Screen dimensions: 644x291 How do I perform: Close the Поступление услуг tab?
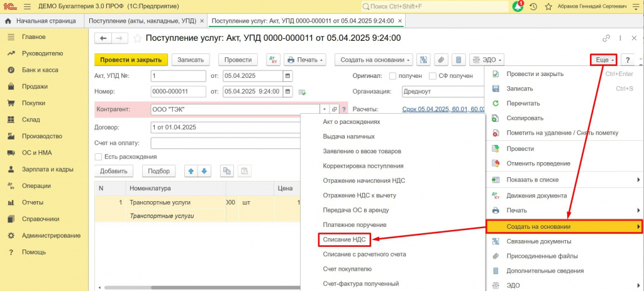[x=400, y=21]
